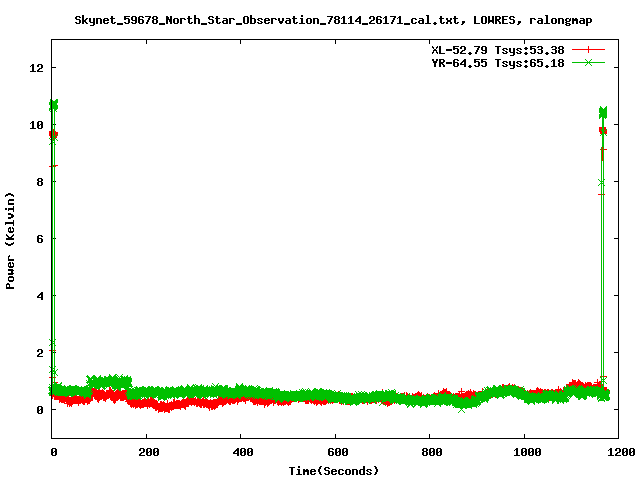Click the Time(Seconds) x-axis label
This screenshot has width=640, height=480.
tap(333, 471)
